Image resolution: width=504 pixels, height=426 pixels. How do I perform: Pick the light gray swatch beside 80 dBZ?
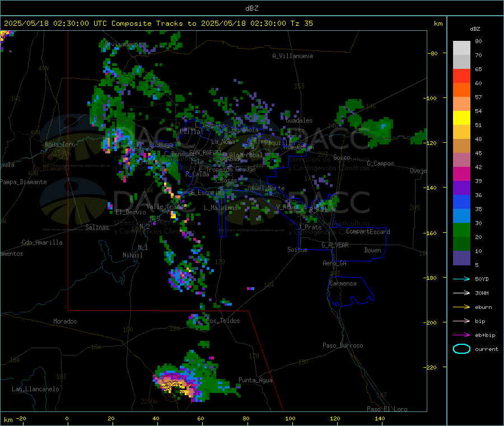point(461,48)
